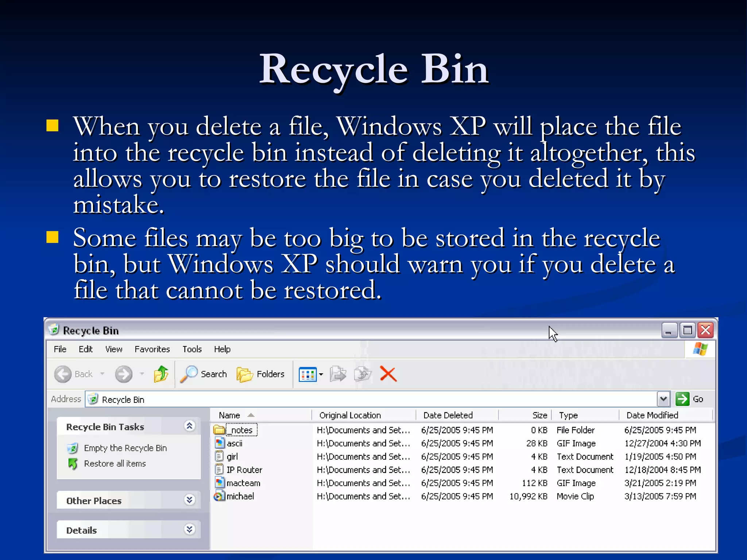This screenshot has height=560, width=747.
Task: Open the Search pane
Action: click(204, 374)
